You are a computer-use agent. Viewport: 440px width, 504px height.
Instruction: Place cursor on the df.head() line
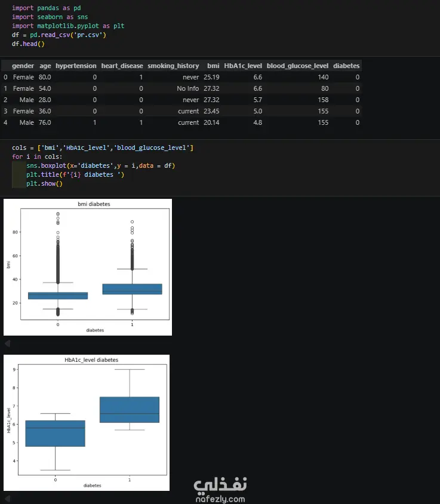pyautogui.click(x=28, y=44)
